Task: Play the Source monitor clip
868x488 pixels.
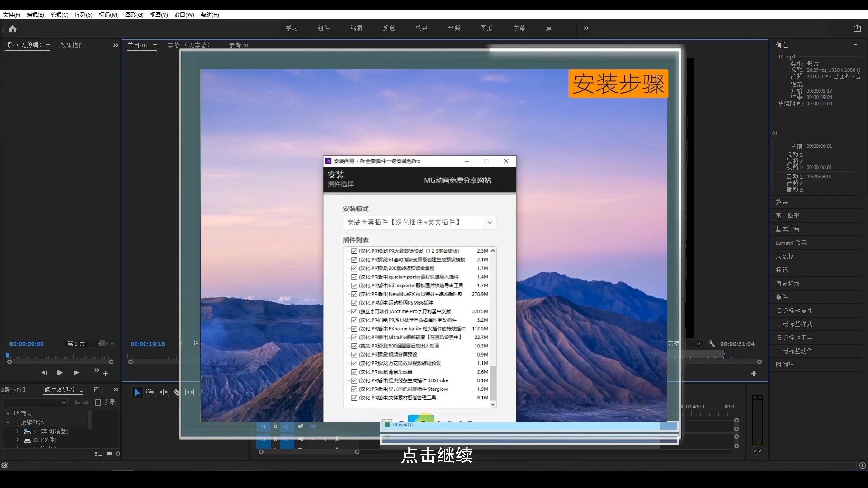Action: click(60, 373)
